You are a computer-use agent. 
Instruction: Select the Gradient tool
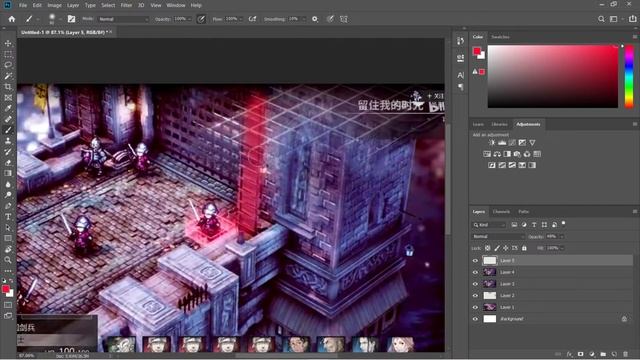8,173
